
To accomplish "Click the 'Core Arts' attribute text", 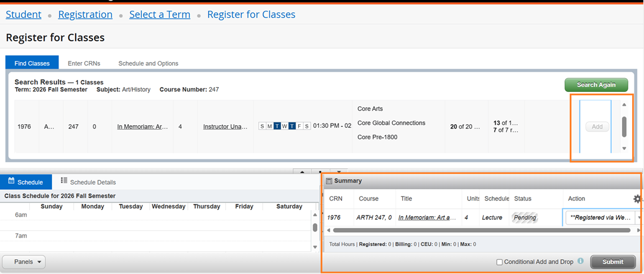I will 370,109.
